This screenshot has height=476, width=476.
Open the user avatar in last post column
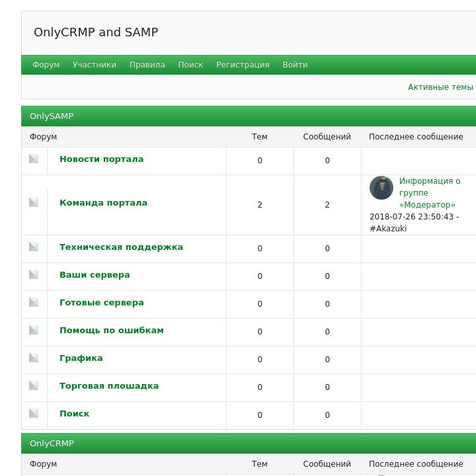(381, 188)
